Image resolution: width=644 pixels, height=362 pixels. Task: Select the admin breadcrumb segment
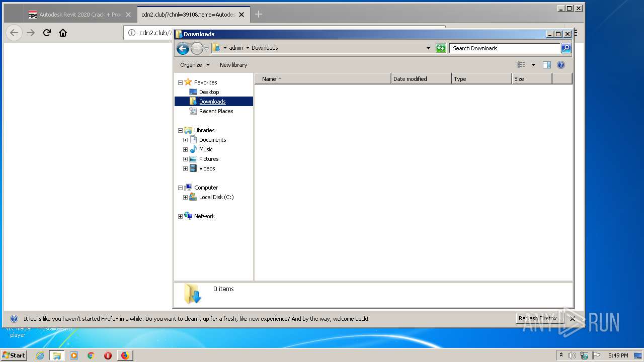[x=236, y=48]
